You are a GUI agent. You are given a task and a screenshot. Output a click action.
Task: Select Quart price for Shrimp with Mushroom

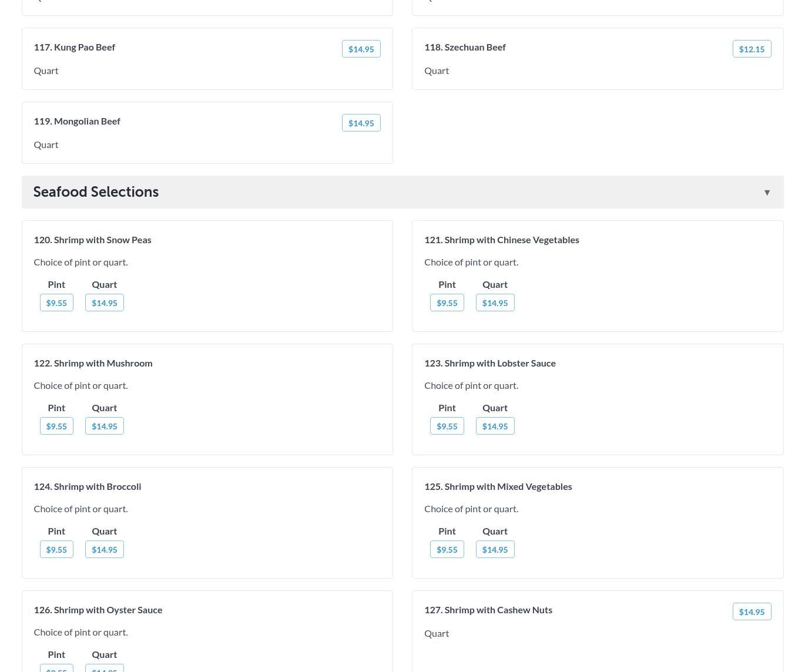(104, 426)
